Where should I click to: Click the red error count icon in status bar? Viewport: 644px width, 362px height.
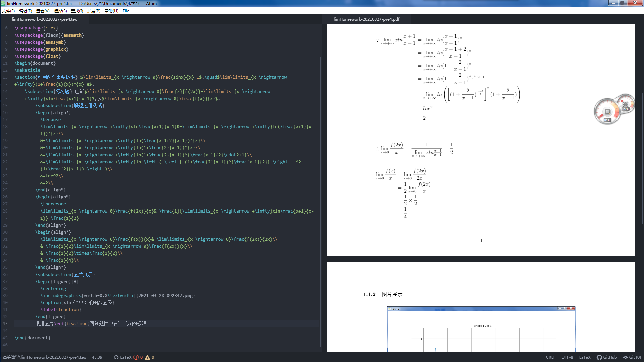coord(136,357)
